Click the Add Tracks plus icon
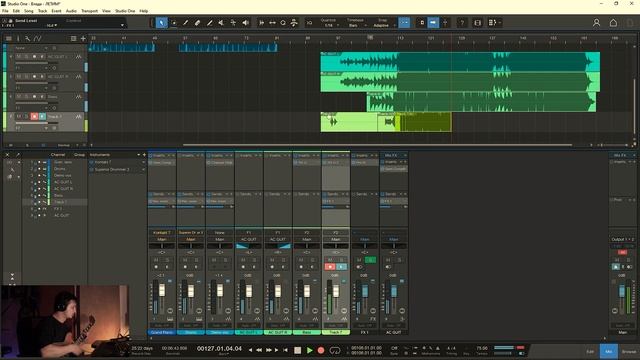 (x=83, y=38)
